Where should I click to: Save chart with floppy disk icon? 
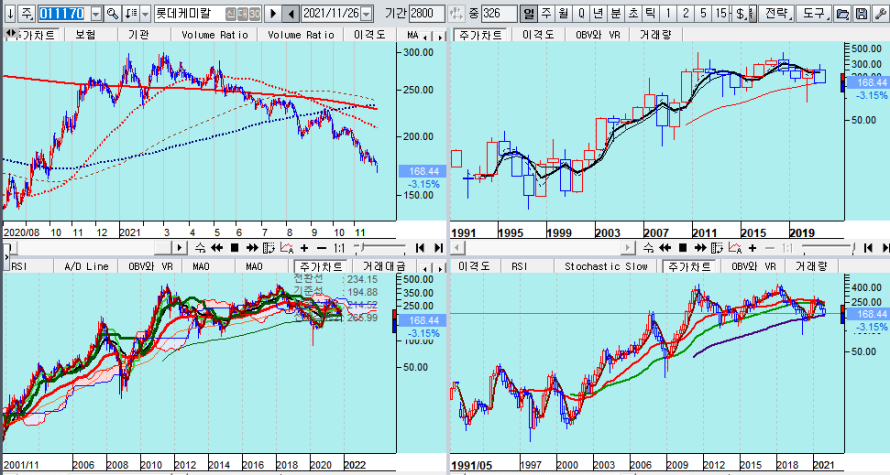coord(861,13)
